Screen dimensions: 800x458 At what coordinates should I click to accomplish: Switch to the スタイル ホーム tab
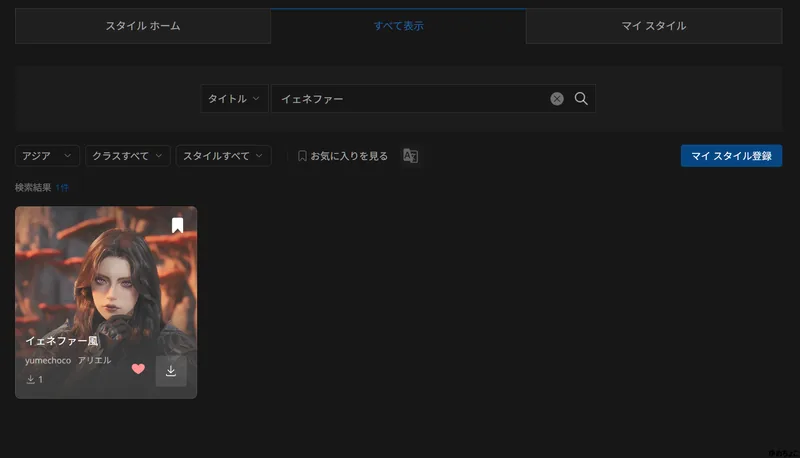pos(143,26)
